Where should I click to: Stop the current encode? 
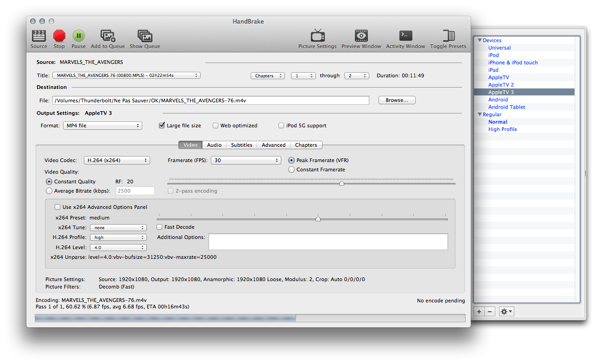(59, 36)
